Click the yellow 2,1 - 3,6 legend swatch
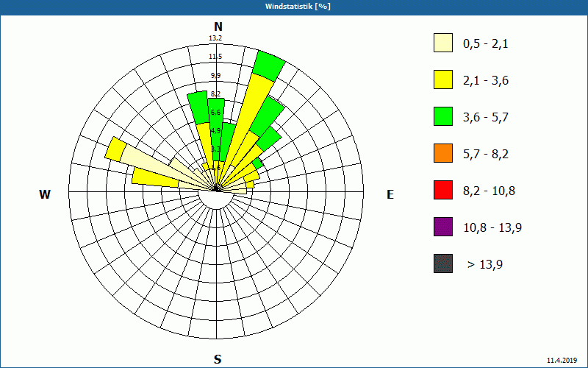Screen dimensions: 588x368 pos(443,79)
